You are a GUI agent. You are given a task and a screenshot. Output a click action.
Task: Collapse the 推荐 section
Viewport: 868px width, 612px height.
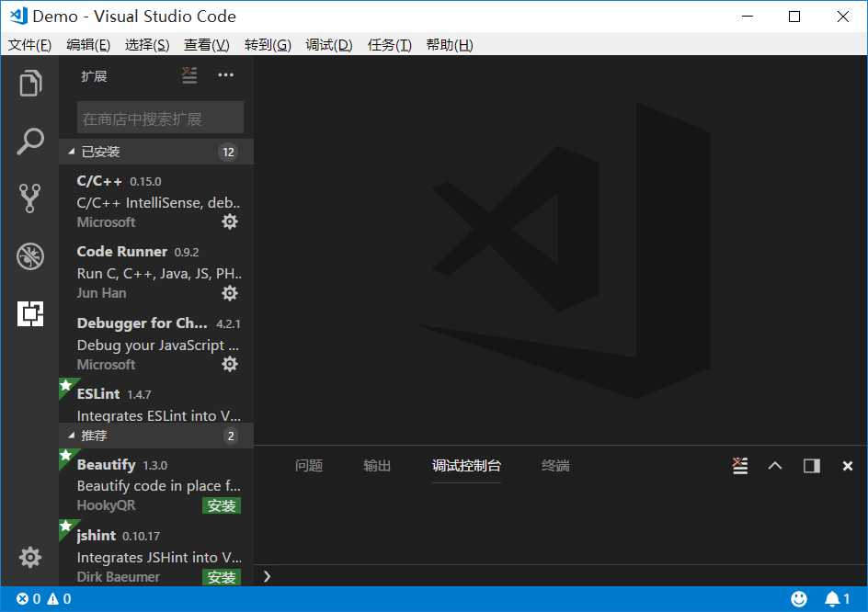(156, 436)
